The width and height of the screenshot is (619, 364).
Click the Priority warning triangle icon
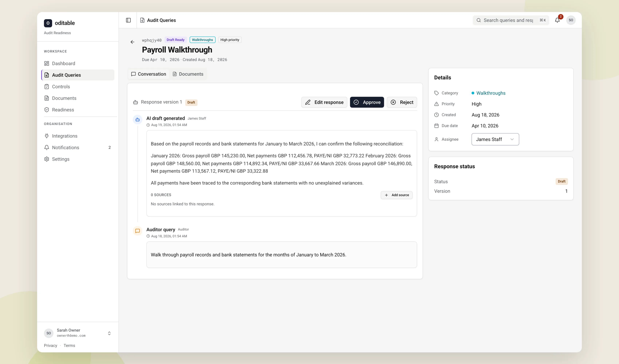436,104
